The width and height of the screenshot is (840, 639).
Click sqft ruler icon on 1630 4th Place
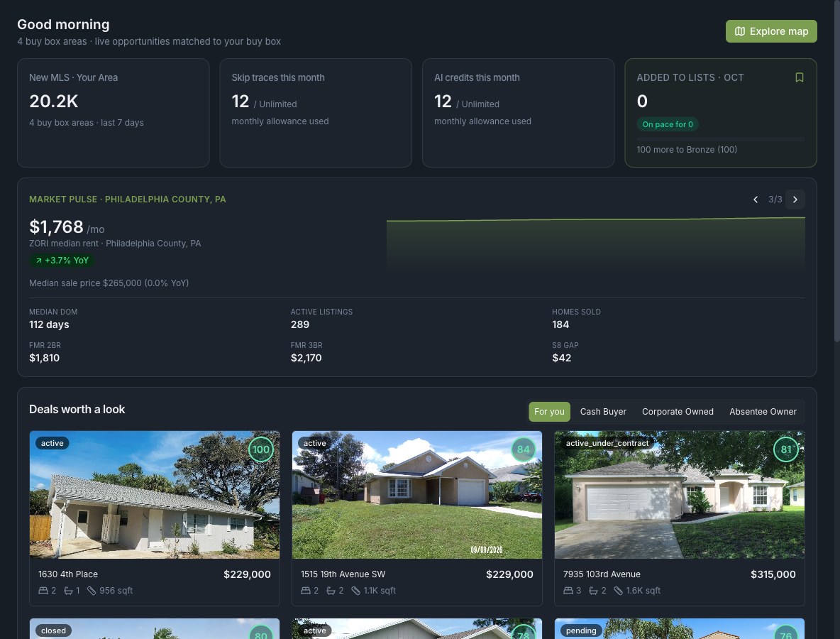(x=92, y=590)
